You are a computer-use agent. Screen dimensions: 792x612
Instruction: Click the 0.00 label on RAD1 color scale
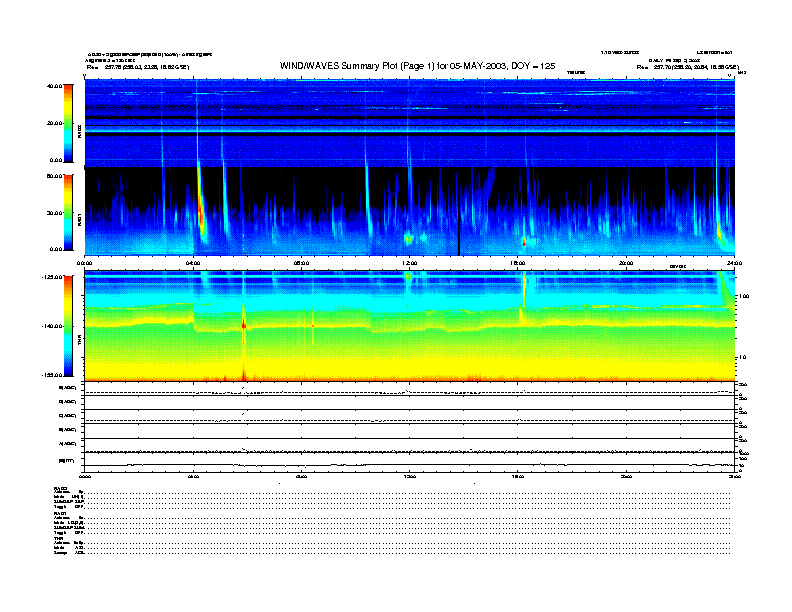pos(56,249)
